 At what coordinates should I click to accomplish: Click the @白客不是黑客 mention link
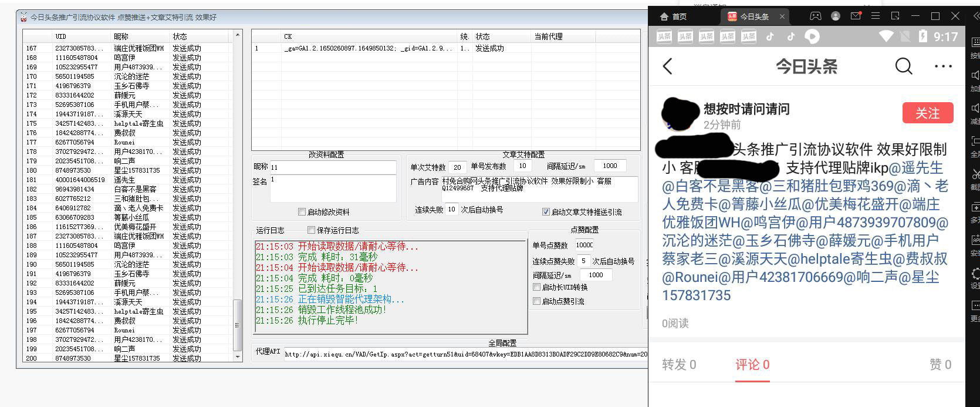click(x=711, y=187)
